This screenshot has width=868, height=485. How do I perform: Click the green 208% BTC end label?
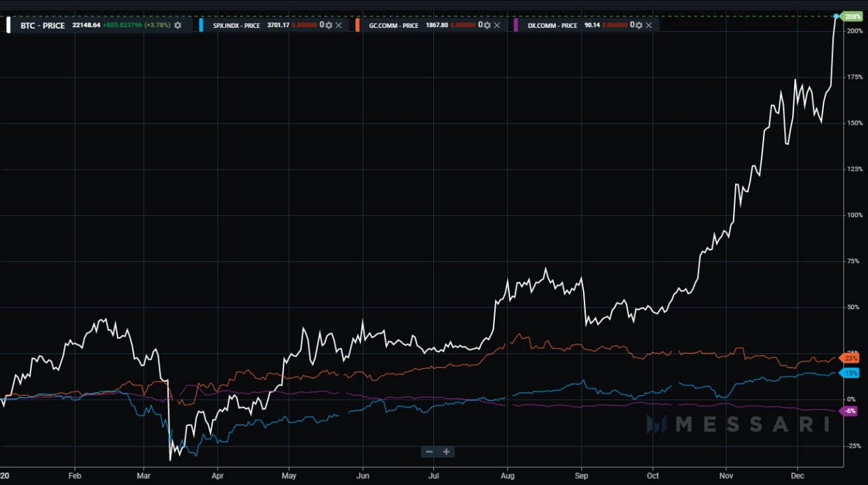point(852,16)
